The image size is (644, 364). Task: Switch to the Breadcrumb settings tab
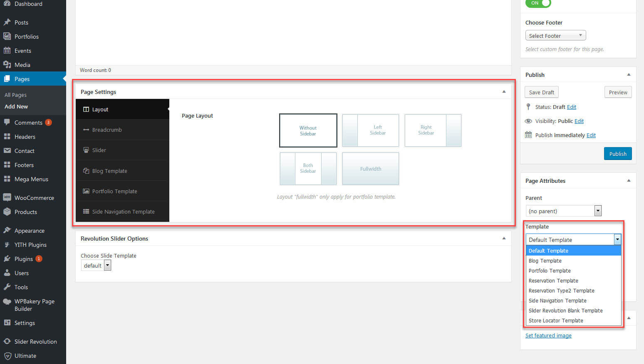coord(107,130)
